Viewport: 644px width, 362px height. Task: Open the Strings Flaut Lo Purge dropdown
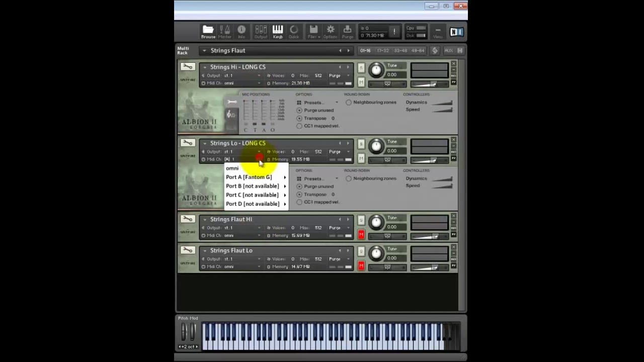(339, 259)
